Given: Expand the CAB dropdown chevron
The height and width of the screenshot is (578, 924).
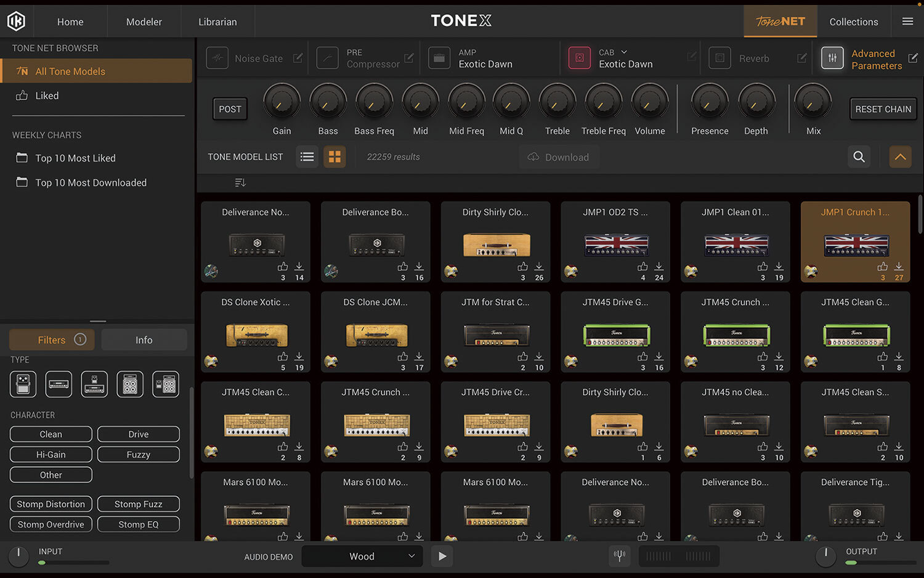Looking at the screenshot, I should [x=624, y=52].
